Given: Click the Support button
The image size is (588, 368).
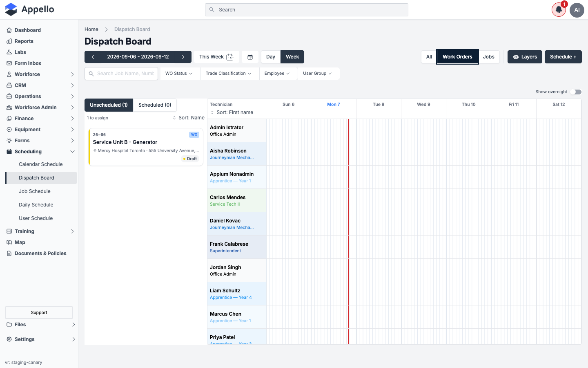Looking at the screenshot, I should 39,313.
